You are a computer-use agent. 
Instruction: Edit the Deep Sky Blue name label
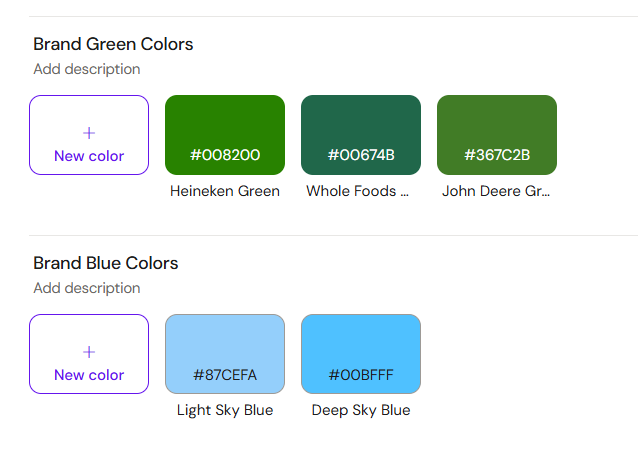pyautogui.click(x=361, y=410)
